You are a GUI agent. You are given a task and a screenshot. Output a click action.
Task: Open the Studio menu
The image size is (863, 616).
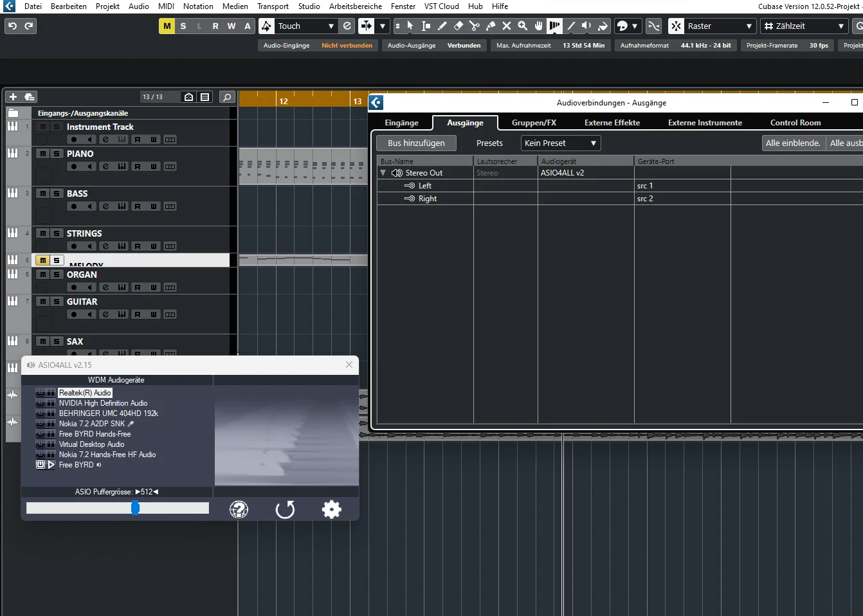[x=309, y=6]
